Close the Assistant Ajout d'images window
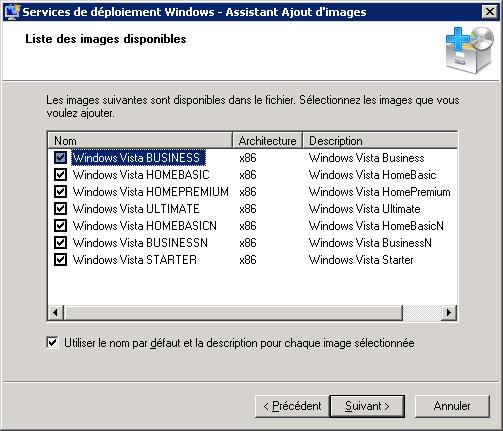The image size is (503, 431). pos(490,12)
